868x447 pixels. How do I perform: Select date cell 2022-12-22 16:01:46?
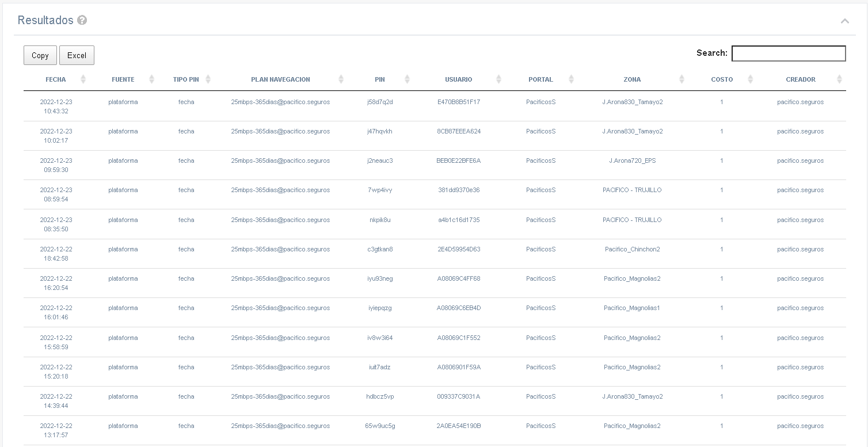[x=56, y=312]
